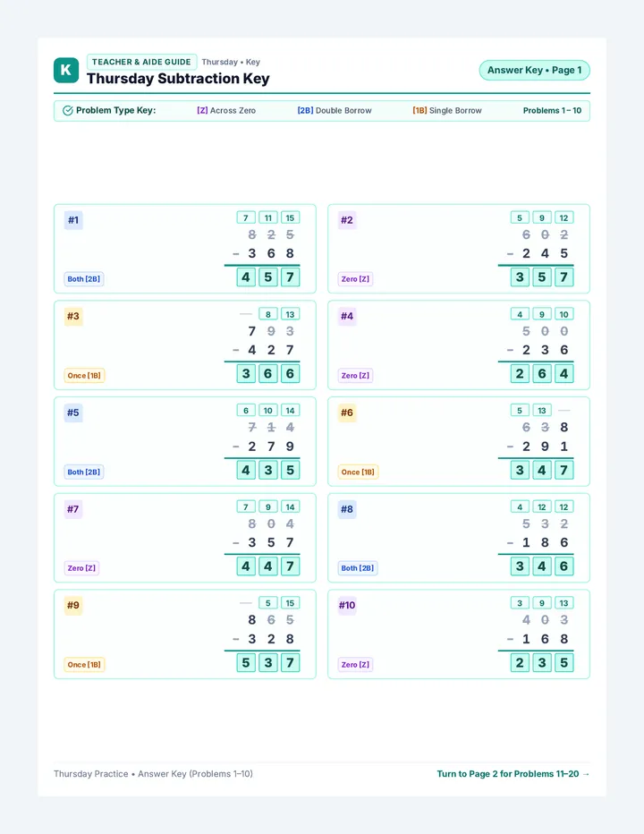Click borrow box 13 in problem 10
Screen dimensions: 644x834
point(563,603)
